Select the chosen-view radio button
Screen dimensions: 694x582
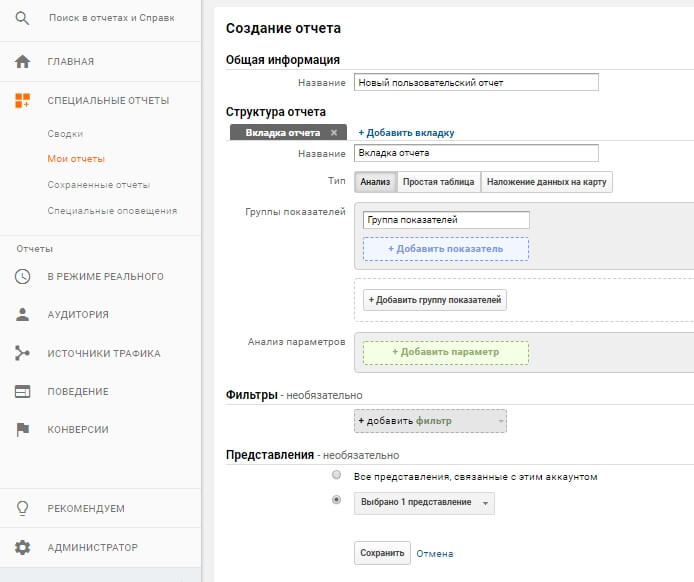(x=336, y=500)
